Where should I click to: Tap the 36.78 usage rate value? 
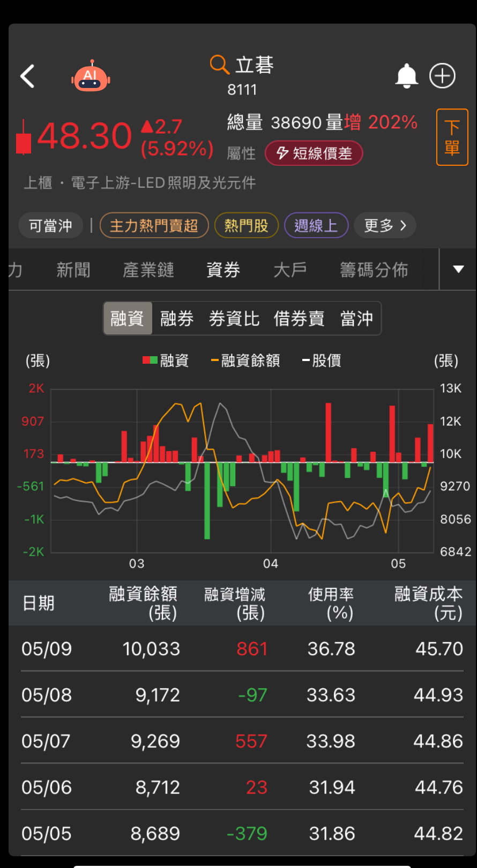click(331, 649)
